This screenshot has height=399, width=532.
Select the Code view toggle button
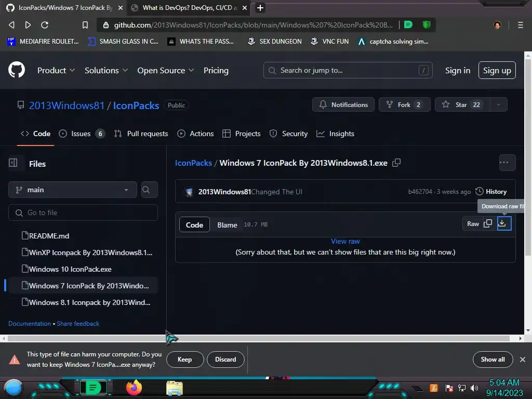194,224
